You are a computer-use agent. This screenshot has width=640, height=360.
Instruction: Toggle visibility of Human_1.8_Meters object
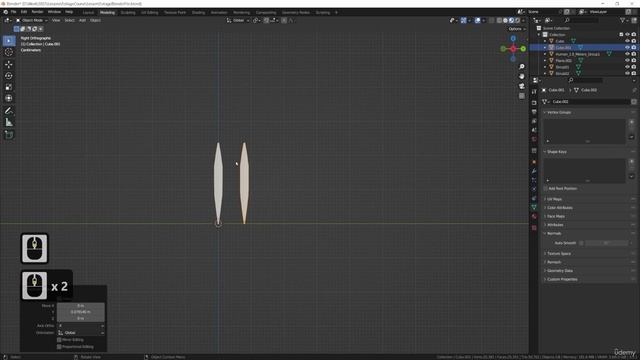tap(627, 54)
